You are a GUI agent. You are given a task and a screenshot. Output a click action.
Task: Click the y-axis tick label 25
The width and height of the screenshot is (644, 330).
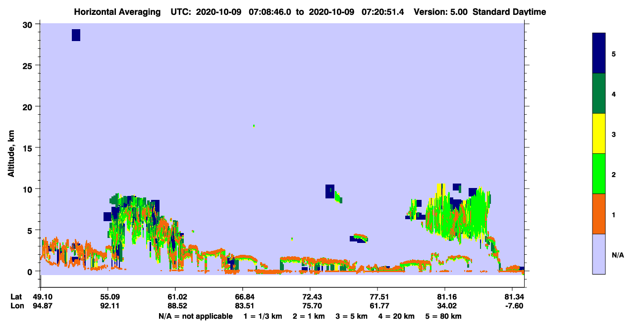point(28,65)
